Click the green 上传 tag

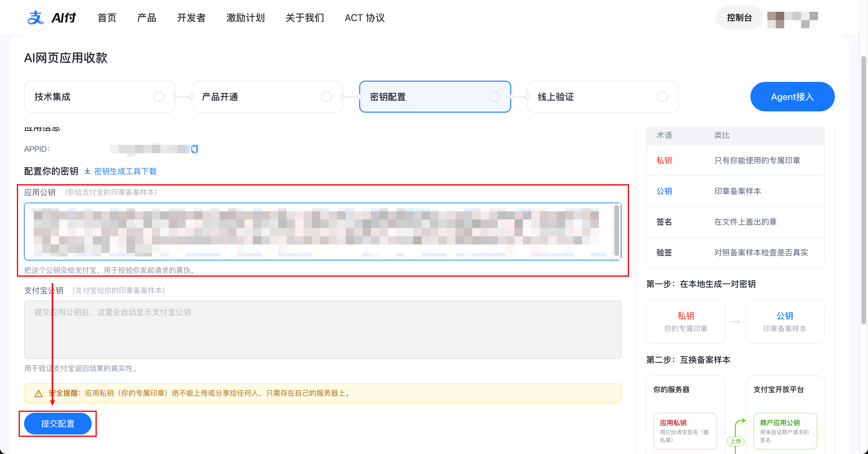pyautogui.click(x=736, y=441)
